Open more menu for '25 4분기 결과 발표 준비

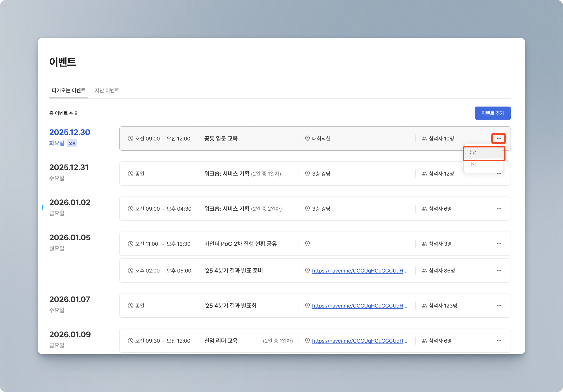499,271
